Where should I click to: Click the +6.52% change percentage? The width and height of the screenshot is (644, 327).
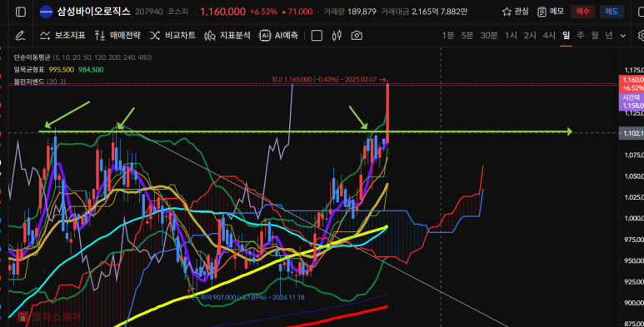point(263,12)
